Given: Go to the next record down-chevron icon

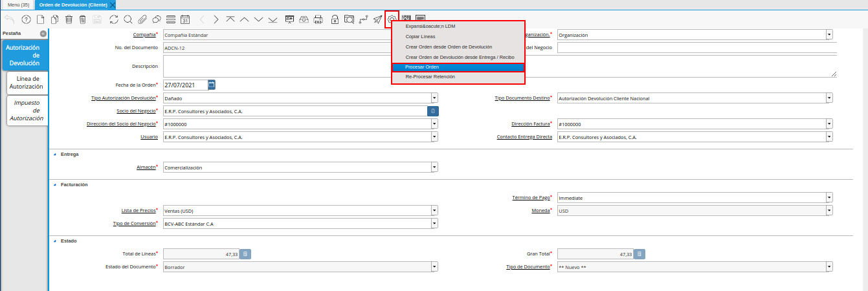Looking at the screenshot, I should point(258,19).
